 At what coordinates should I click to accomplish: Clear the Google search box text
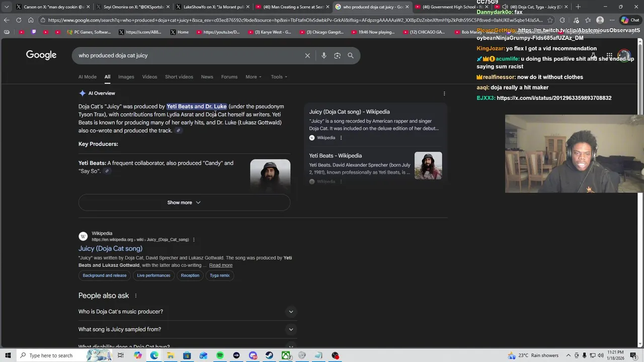(307, 56)
